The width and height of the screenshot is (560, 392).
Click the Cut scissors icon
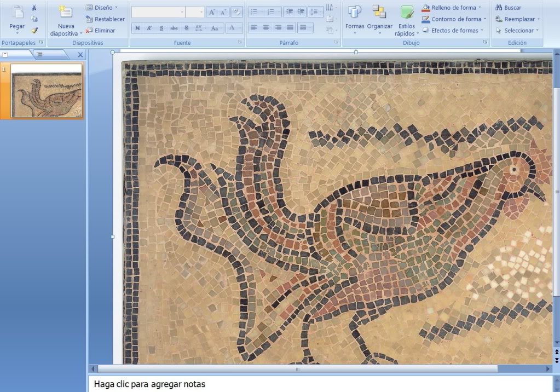point(34,8)
